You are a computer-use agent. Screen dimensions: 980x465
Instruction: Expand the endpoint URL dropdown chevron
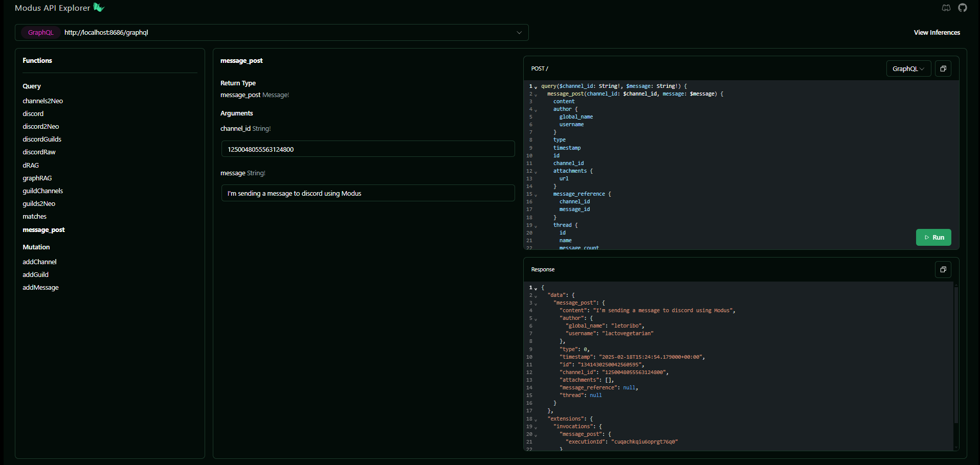click(519, 33)
